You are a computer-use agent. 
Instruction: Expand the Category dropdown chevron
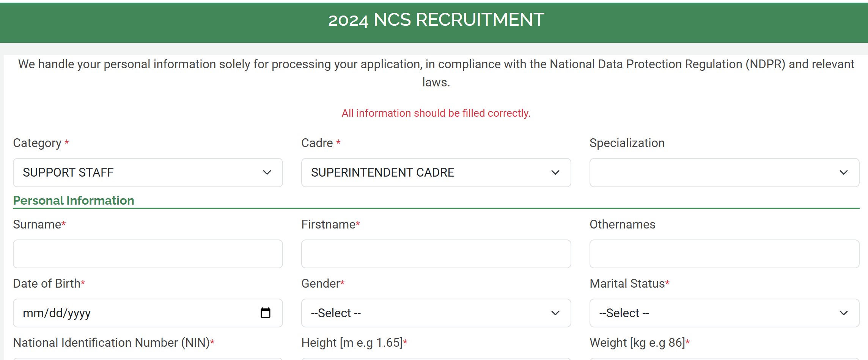[x=267, y=173]
